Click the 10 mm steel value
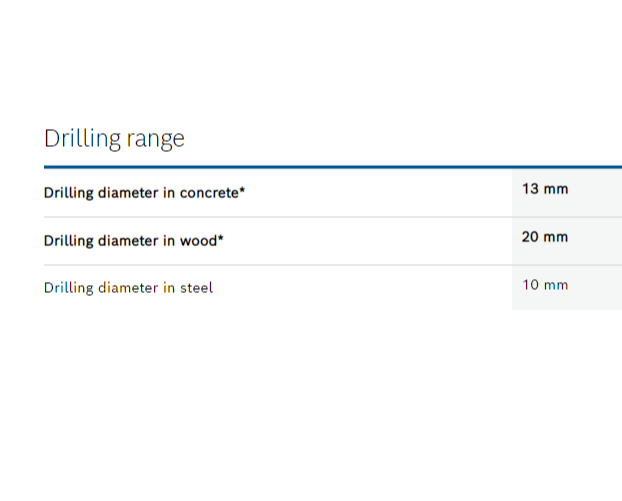 pyautogui.click(x=545, y=285)
